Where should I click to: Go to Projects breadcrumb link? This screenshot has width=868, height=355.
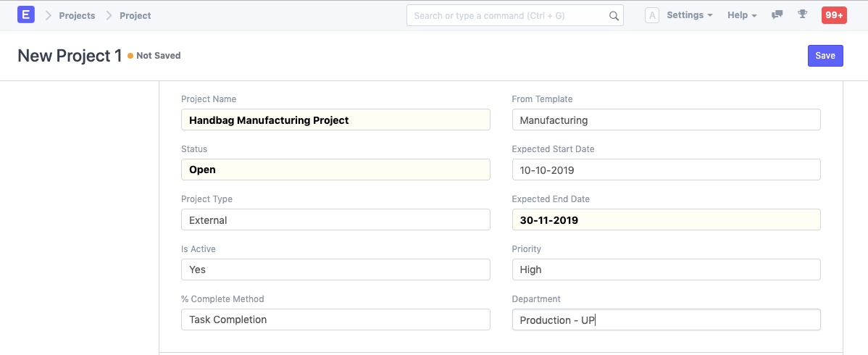click(x=77, y=15)
